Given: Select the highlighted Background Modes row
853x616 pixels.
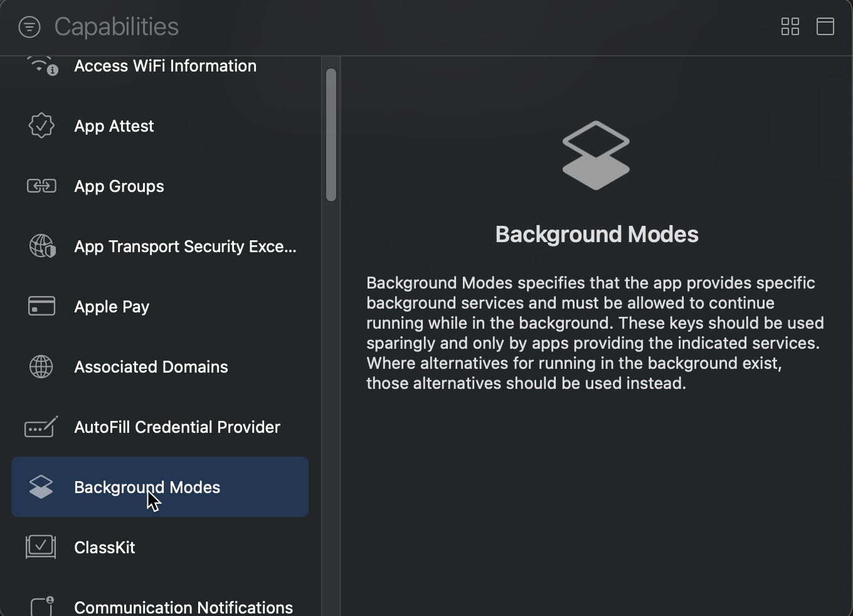Looking at the screenshot, I should (160, 487).
